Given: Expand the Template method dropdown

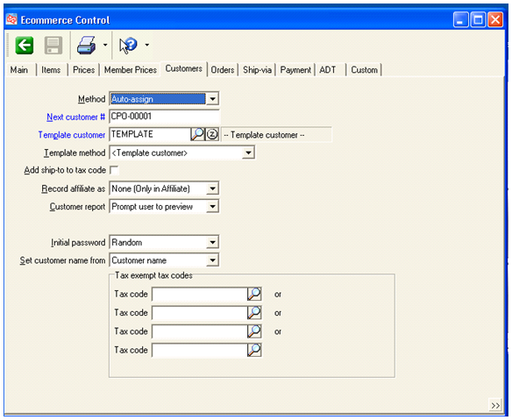Looking at the screenshot, I should [x=248, y=153].
